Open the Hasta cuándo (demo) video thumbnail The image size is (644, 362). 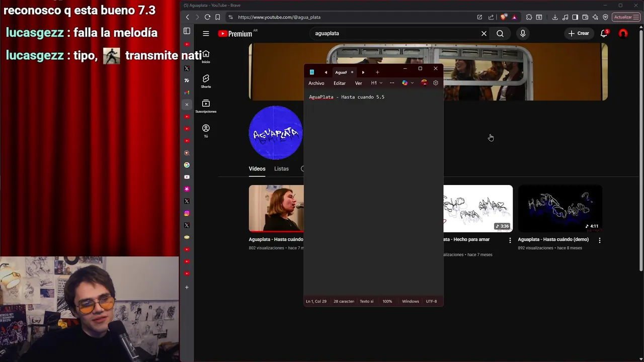(x=560, y=209)
